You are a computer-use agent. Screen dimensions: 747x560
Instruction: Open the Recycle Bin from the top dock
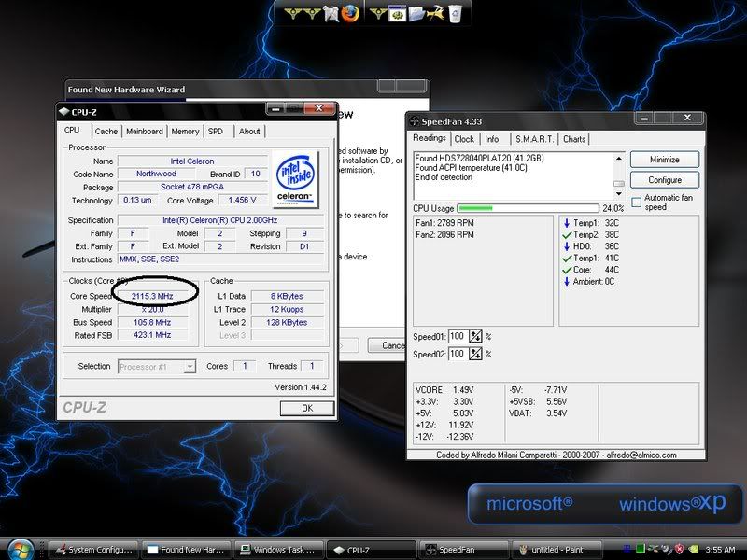coord(453,14)
